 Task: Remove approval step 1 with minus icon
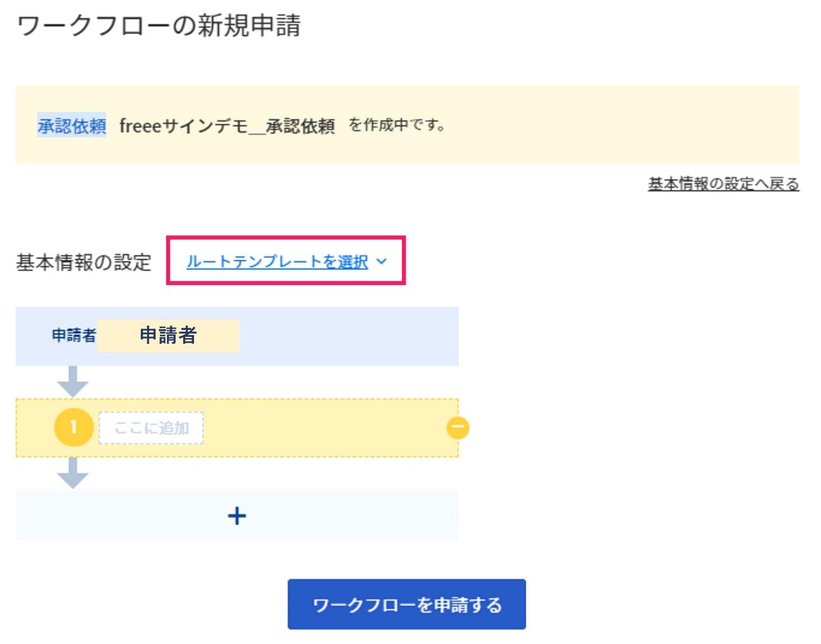458,428
